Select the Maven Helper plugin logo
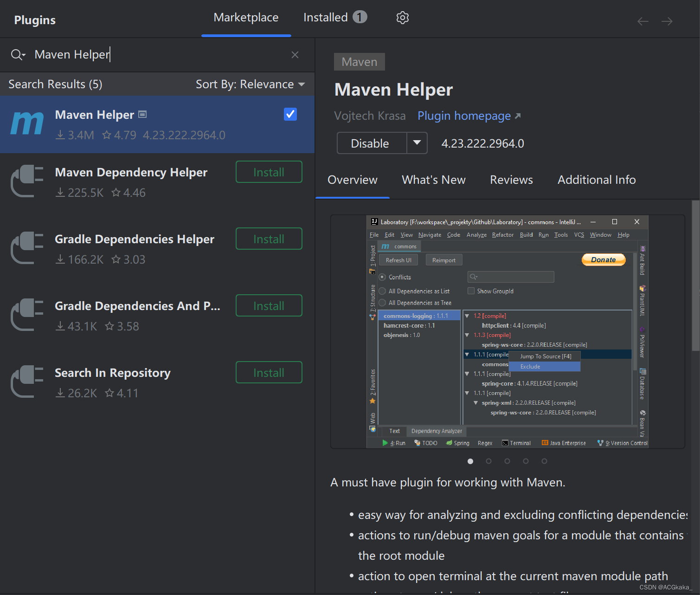This screenshot has height=595, width=700. (27, 124)
